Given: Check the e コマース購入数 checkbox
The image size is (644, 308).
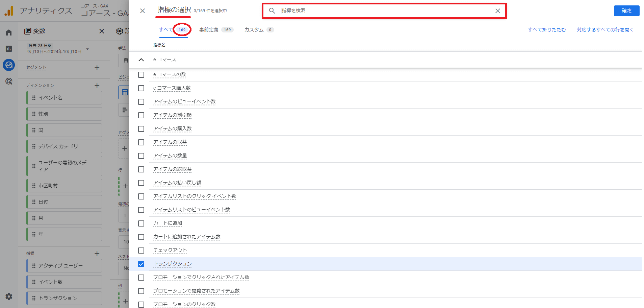Looking at the screenshot, I should [x=141, y=88].
